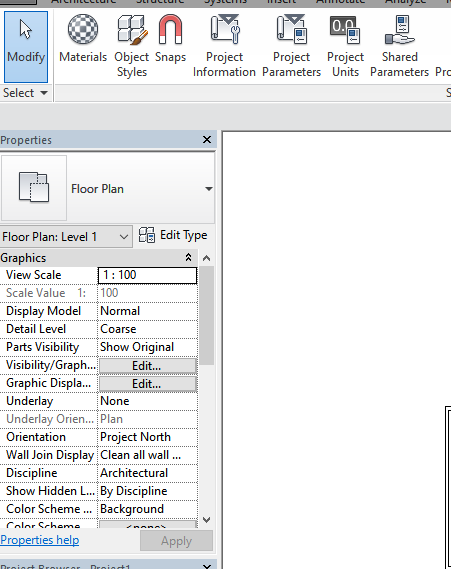Open Shared Parameters dialog
The width and height of the screenshot is (451, 569).
pyautogui.click(x=399, y=46)
